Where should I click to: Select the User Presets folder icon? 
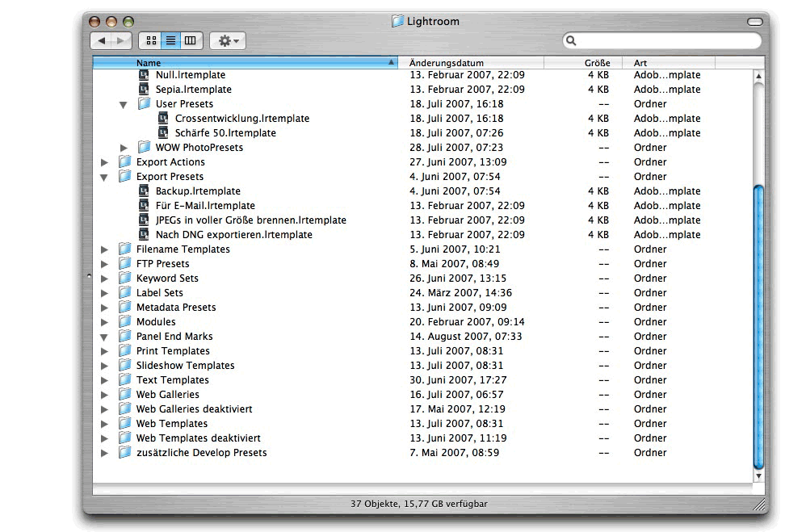point(145,103)
